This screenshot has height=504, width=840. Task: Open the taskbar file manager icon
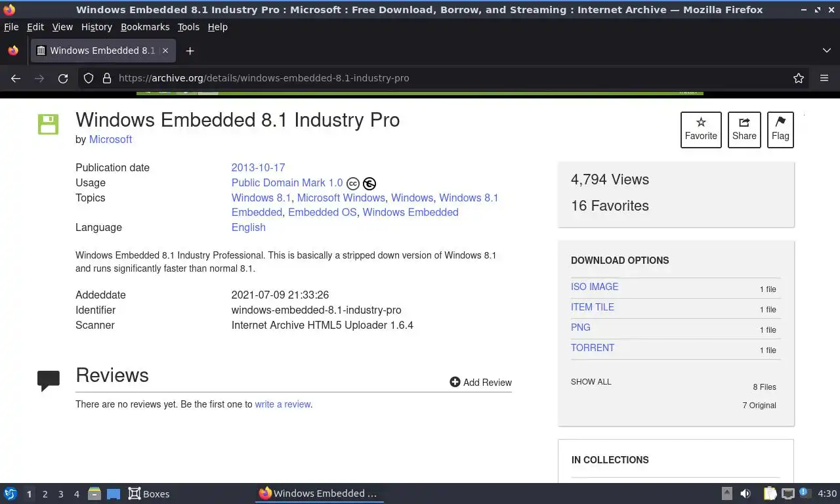tap(94, 493)
